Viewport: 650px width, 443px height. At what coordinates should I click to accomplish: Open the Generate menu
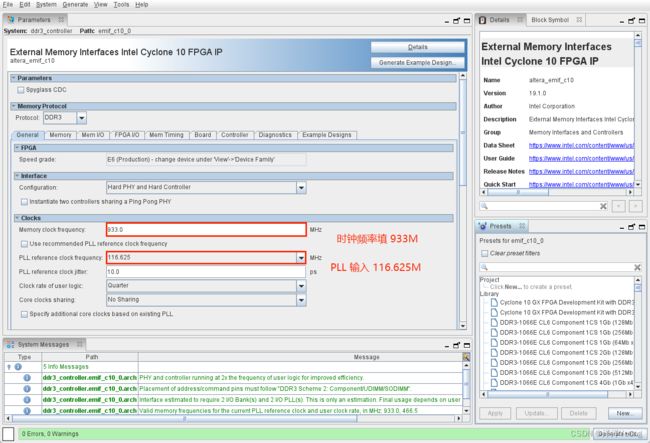(x=75, y=5)
